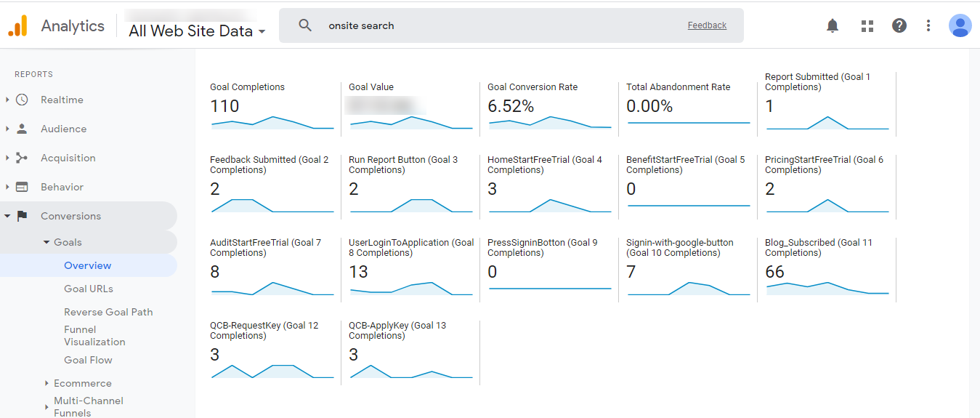Click the Analytics title text
This screenshot has width=980, height=418.
(73, 25)
